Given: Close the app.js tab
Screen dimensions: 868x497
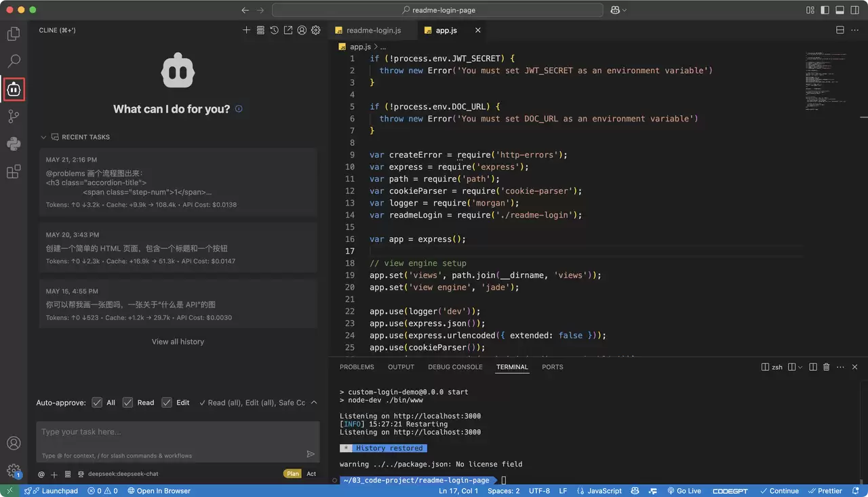Looking at the screenshot, I should point(478,31).
